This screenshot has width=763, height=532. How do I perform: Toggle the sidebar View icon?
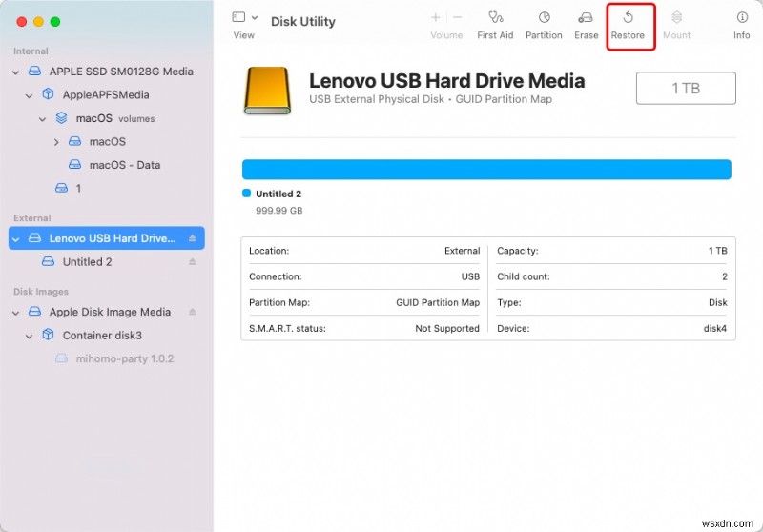238,17
